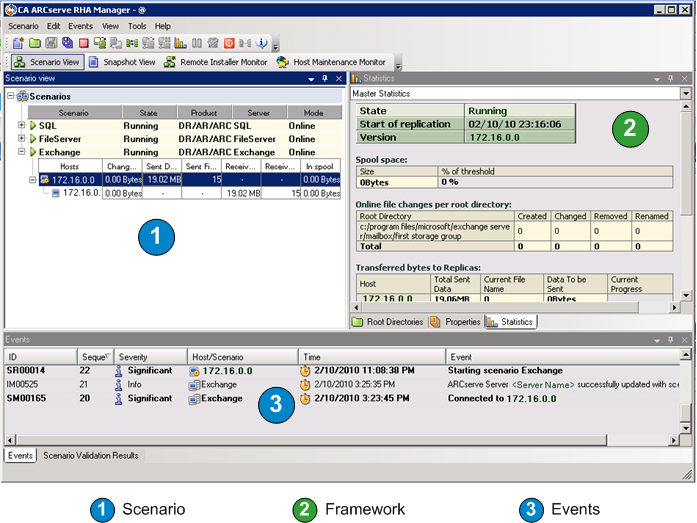The width and height of the screenshot is (697, 523).
Task: Open the main toolbar overflow options arrow
Action: pos(276,46)
